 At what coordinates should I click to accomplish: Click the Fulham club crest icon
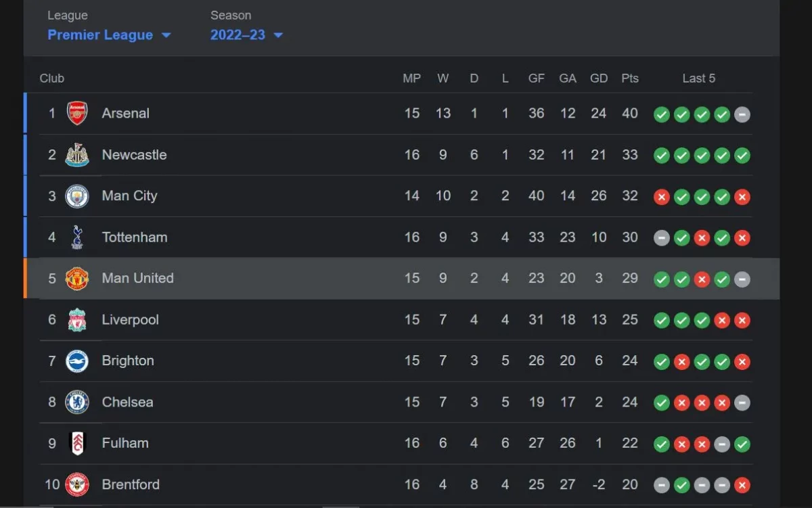[x=77, y=444]
